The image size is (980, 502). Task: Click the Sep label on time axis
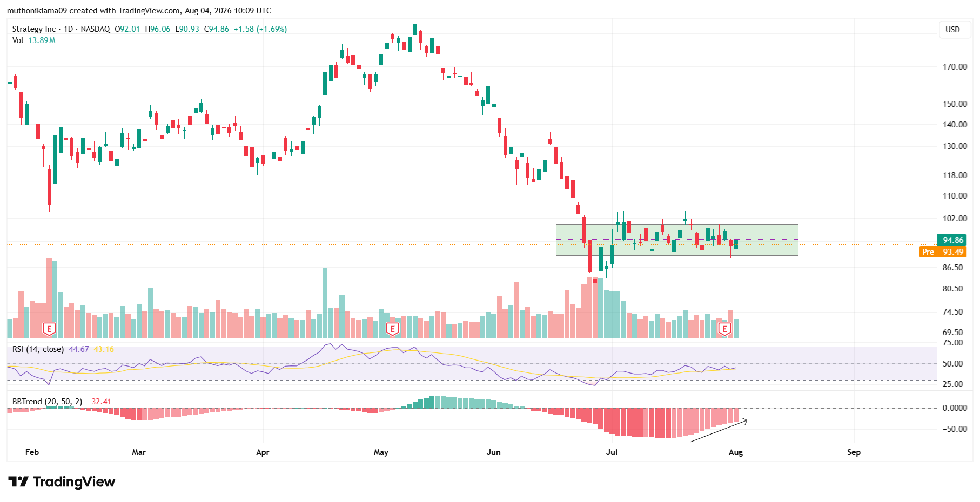854,452
